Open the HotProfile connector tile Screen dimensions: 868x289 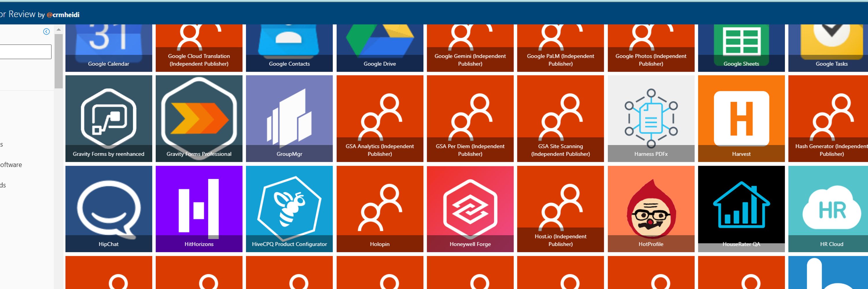651,209
